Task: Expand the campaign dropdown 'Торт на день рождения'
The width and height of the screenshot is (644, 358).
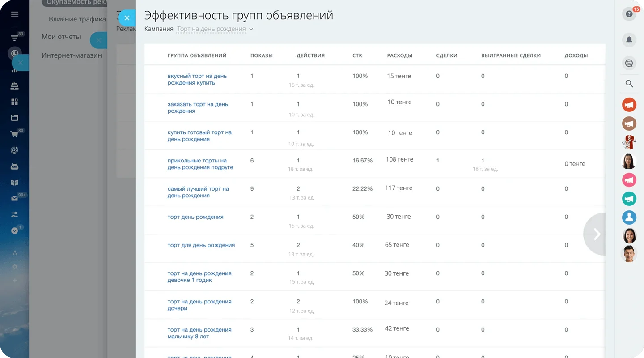Action: (x=215, y=29)
